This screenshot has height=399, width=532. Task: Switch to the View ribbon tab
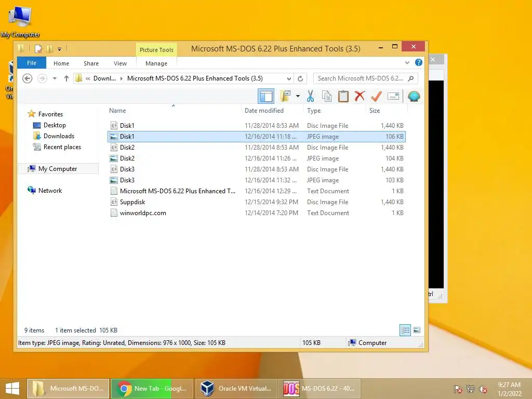pyautogui.click(x=120, y=63)
